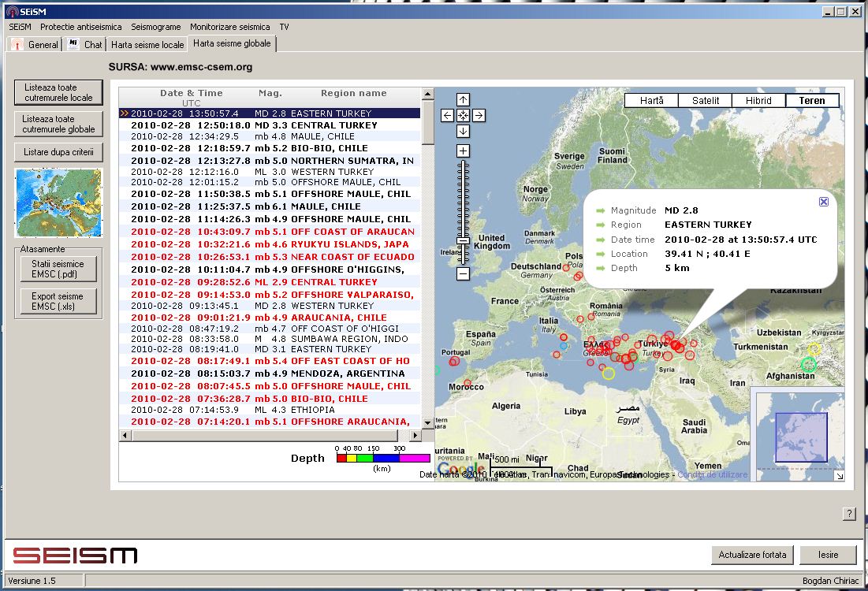Pan the map up with arrow
Viewport: 868px width, 591px height.
pyautogui.click(x=463, y=100)
